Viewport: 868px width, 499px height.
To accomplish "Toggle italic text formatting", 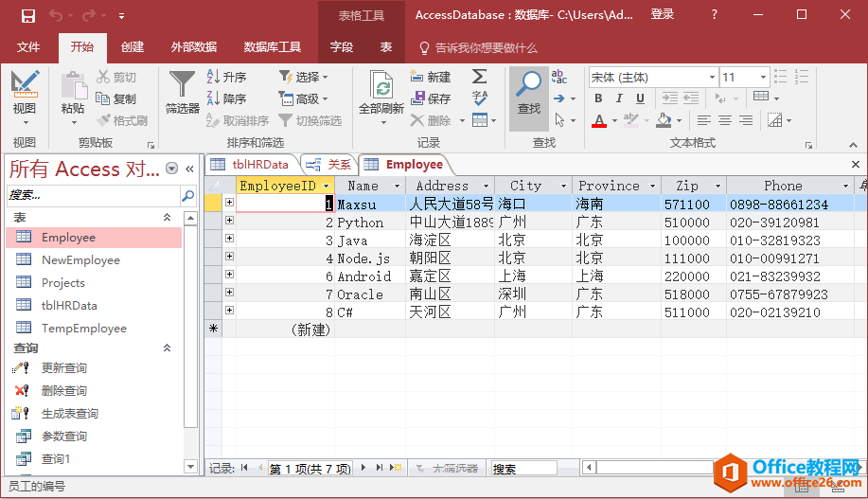I will [619, 98].
